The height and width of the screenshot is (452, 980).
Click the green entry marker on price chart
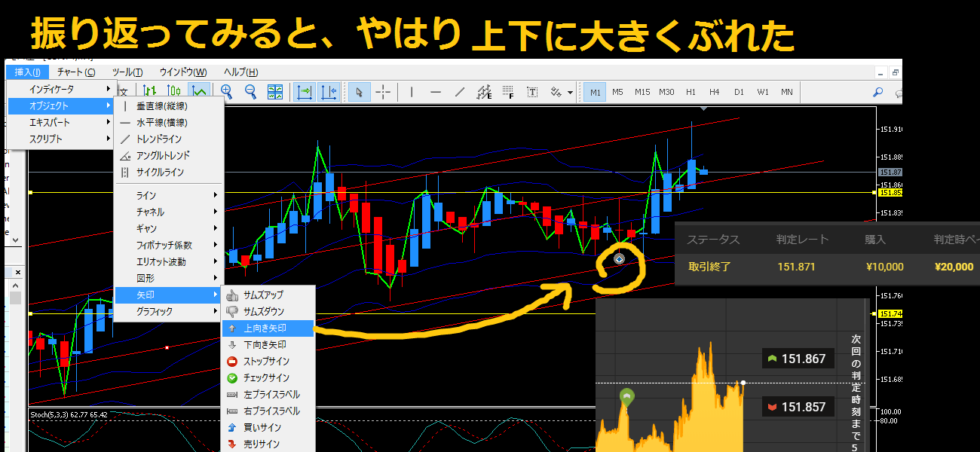pos(626,397)
